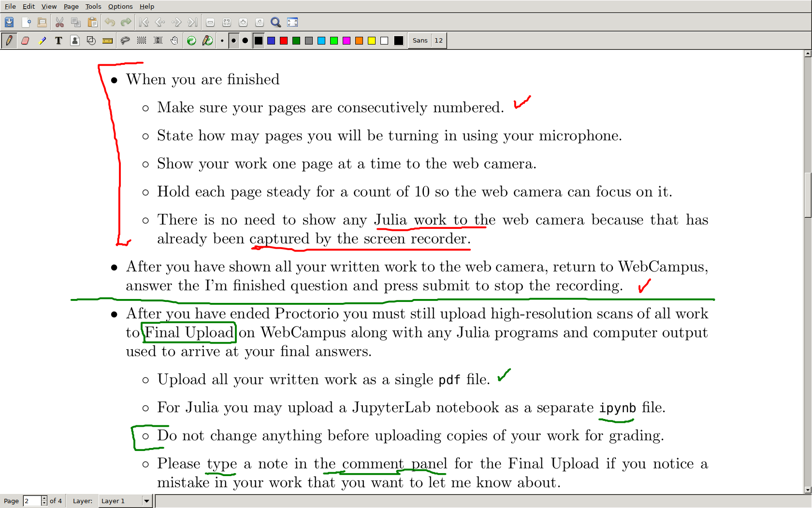Select the thick pen thickness dot
812x508 pixels.
pyautogui.click(x=245, y=41)
